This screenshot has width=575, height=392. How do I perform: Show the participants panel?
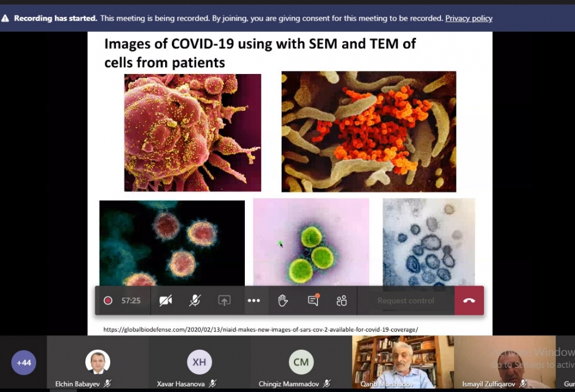click(x=341, y=301)
